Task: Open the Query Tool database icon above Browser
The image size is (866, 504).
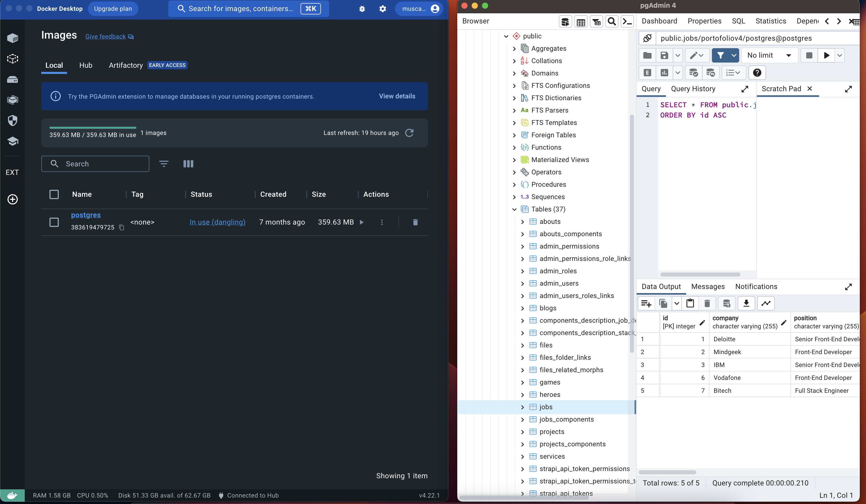Action: click(x=565, y=21)
